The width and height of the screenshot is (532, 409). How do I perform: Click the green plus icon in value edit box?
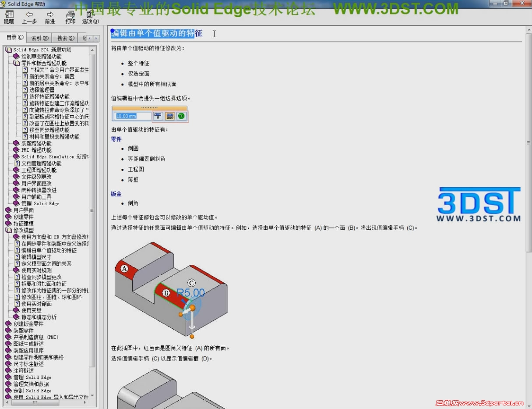pos(181,116)
